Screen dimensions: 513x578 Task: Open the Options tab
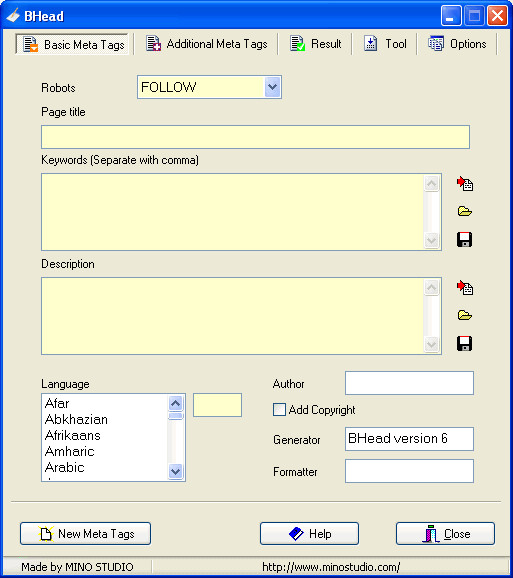(x=457, y=44)
